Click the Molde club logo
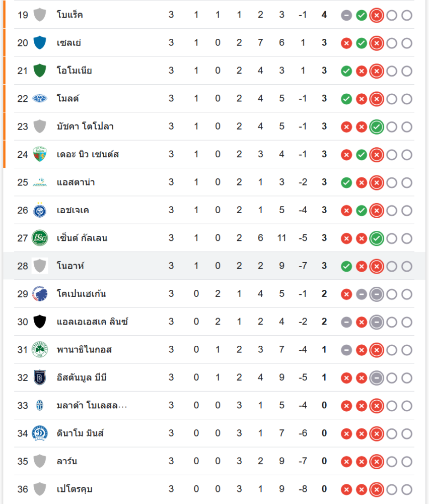Screen dimensions: 429x504 pos(40,98)
